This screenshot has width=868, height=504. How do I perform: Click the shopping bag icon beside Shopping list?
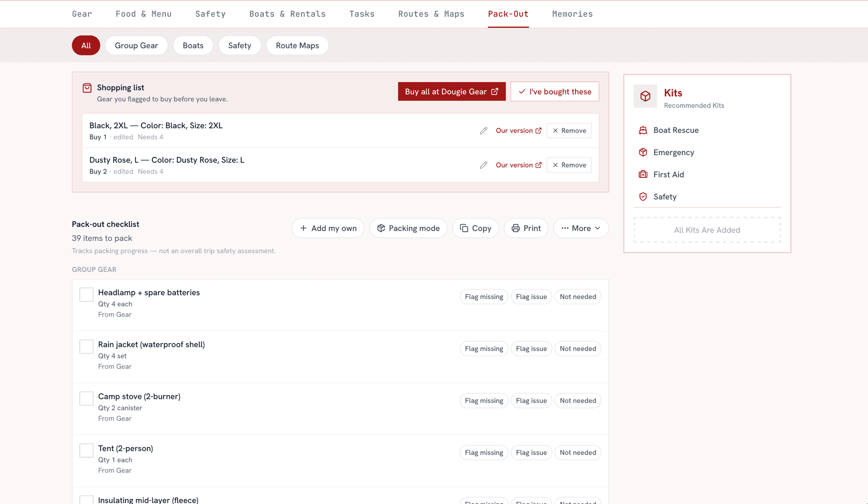87,88
